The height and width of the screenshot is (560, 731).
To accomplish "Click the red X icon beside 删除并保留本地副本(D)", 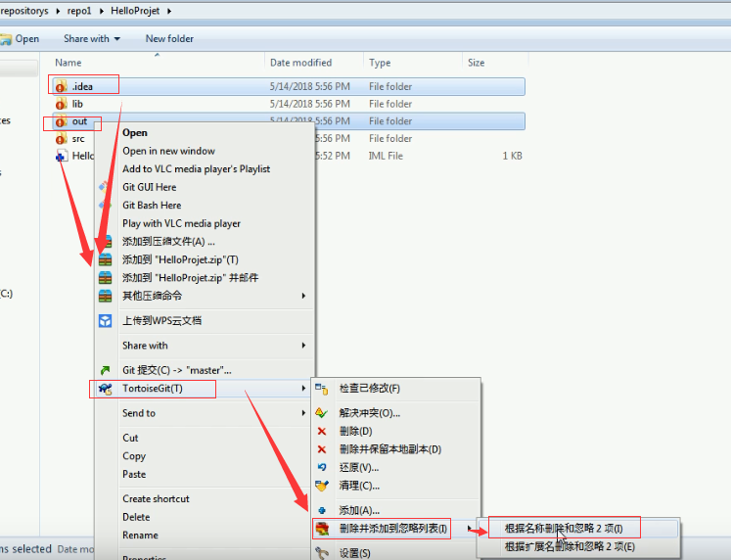I will point(322,449).
